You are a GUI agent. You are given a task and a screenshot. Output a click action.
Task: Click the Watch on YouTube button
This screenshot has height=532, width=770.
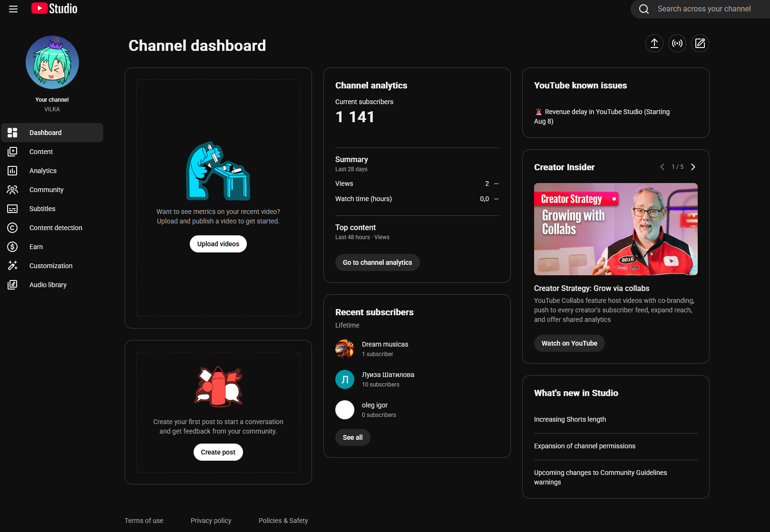coord(569,343)
